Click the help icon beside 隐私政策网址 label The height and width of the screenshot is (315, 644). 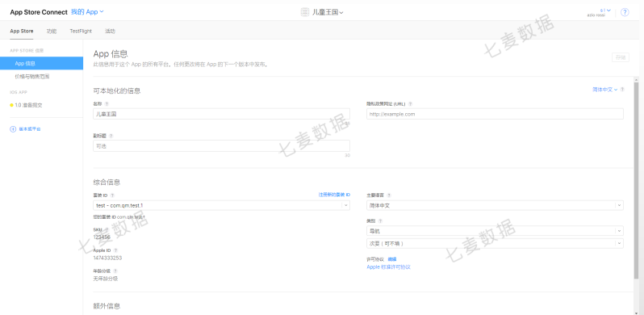pos(410,104)
